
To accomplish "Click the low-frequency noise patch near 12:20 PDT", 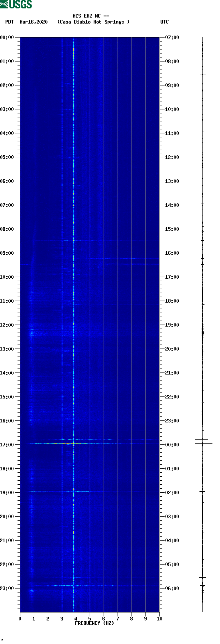I will pos(33,331).
